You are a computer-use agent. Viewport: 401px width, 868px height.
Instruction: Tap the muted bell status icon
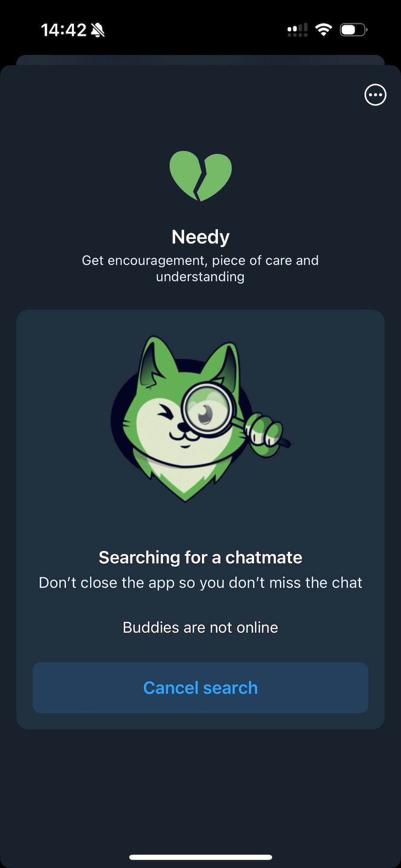pyautogui.click(x=98, y=30)
